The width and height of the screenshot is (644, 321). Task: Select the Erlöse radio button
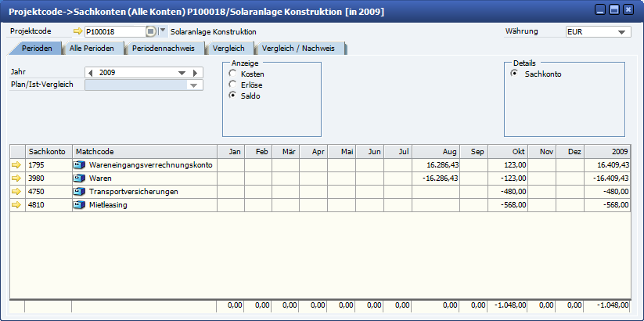[x=233, y=85]
